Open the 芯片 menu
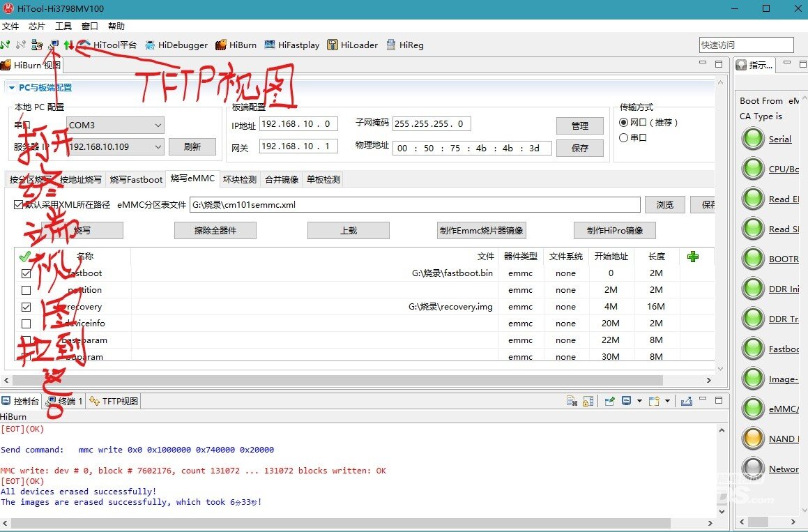 (x=36, y=26)
